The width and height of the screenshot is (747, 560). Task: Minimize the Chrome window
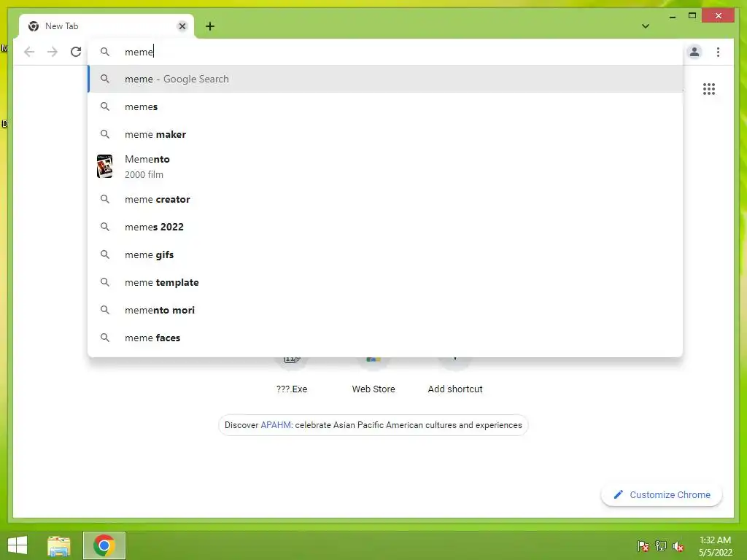pyautogui.click(x=672, y=16)
